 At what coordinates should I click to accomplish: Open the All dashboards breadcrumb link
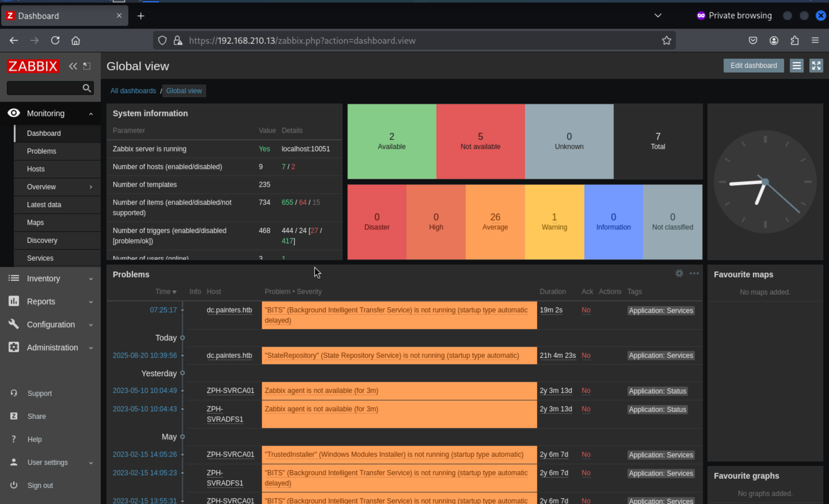(x=133, y=91)
